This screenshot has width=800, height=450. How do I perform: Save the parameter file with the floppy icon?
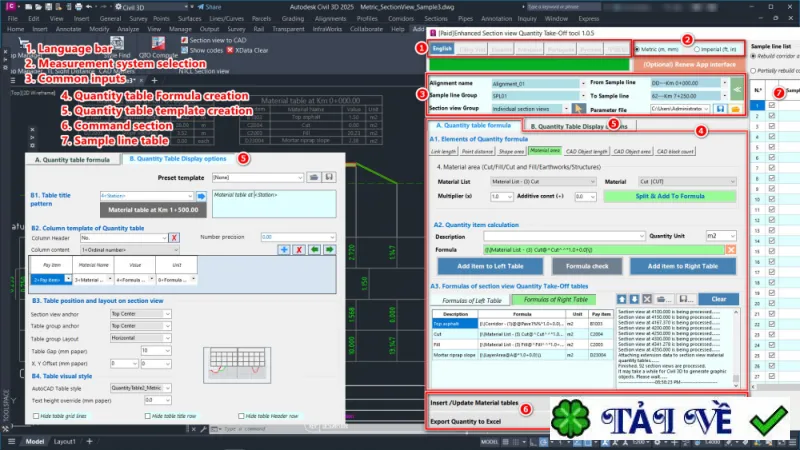point(720,109)
